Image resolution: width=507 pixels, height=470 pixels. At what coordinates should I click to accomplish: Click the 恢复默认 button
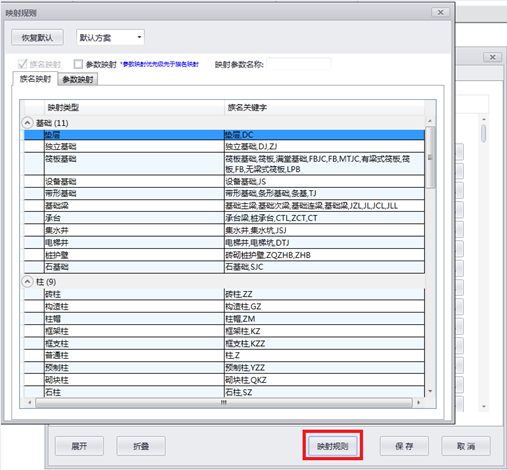pyautogui.click(x=37, y=37)
